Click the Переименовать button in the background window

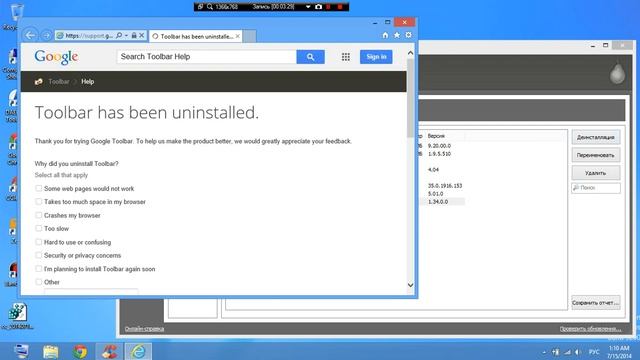point(596,155)
